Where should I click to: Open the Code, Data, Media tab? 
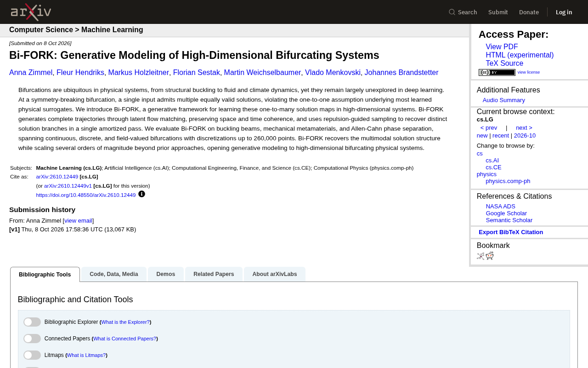[114, 274]
